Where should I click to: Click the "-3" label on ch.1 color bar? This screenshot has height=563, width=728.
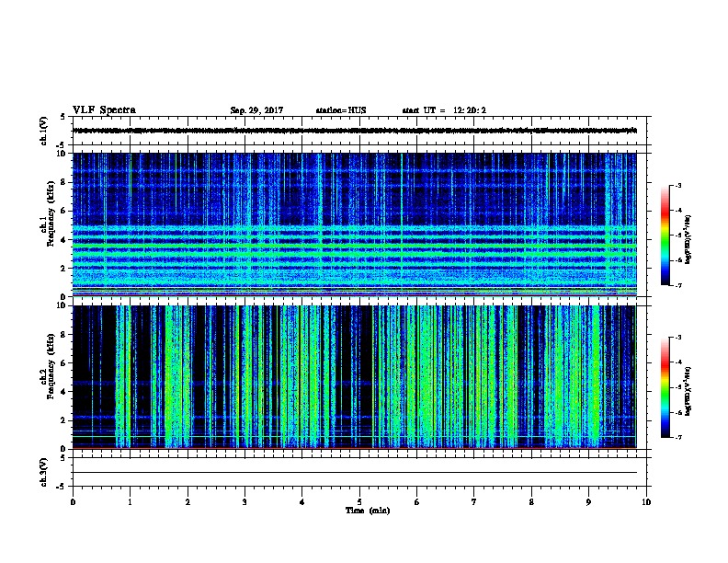(678, 185)
